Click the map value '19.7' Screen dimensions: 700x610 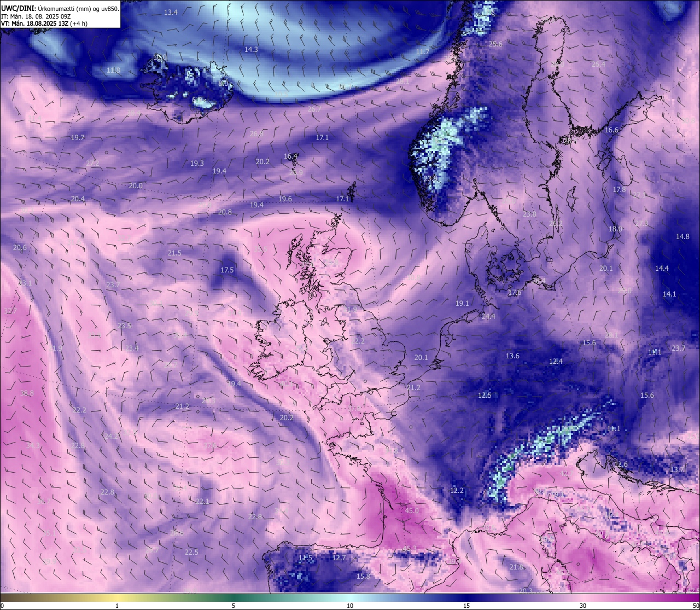pyautogui.click(x=78, y=137)
